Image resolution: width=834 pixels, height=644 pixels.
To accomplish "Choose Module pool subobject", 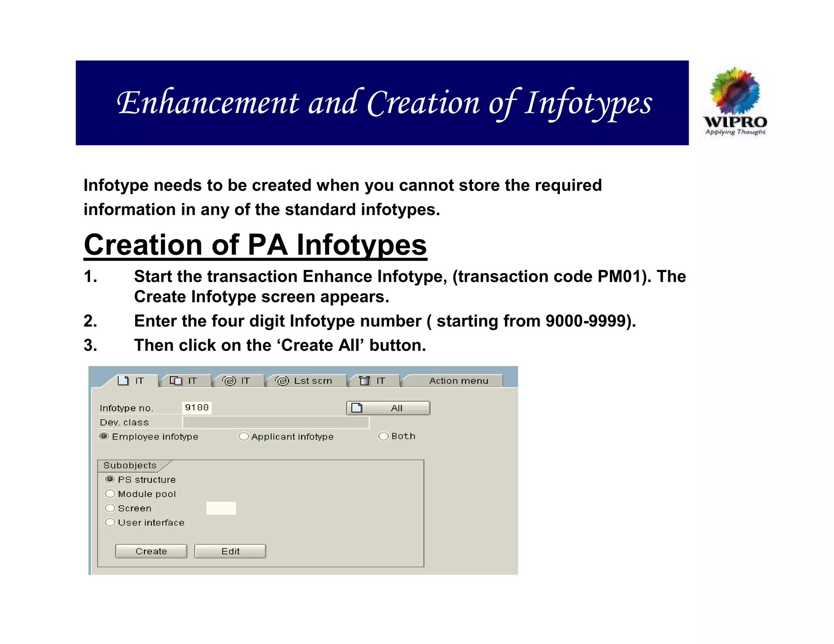I will (x=110, y=494).
